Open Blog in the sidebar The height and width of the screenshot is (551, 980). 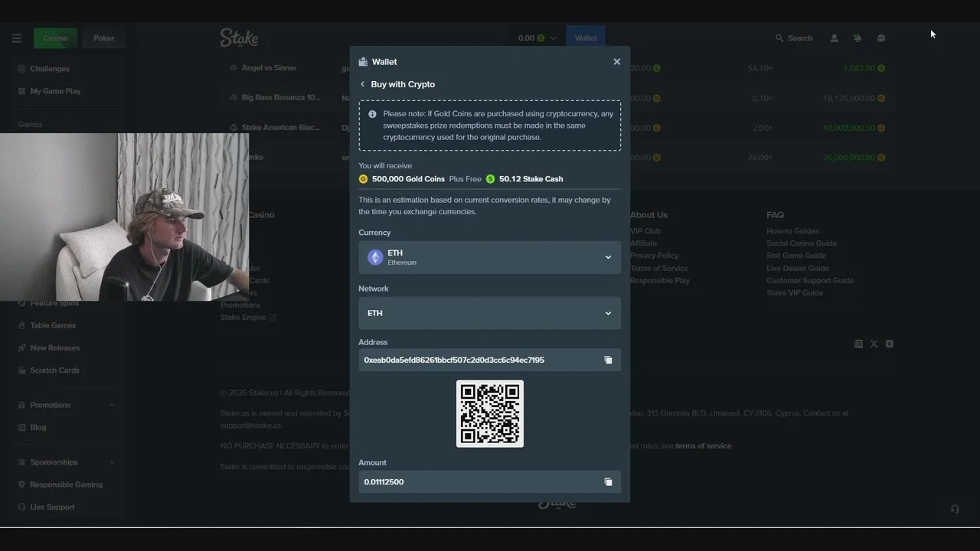click(x=38, y=427)
